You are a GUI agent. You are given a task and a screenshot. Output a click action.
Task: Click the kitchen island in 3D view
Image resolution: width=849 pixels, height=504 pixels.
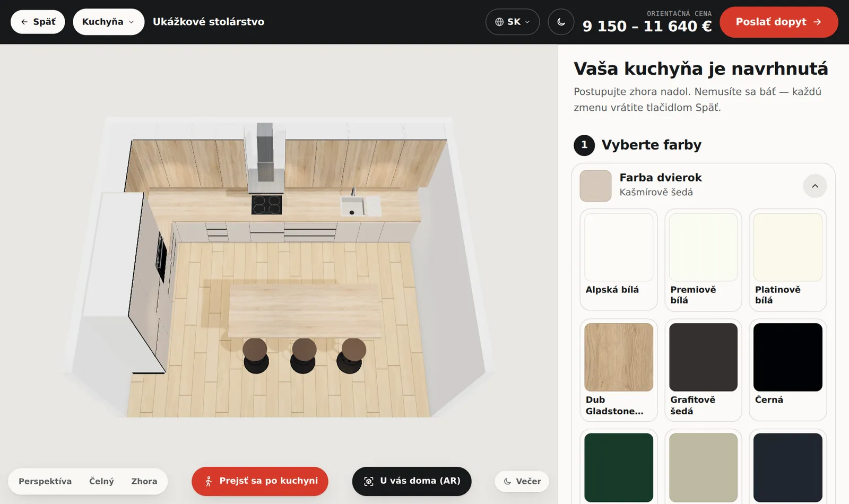point(305,311)
